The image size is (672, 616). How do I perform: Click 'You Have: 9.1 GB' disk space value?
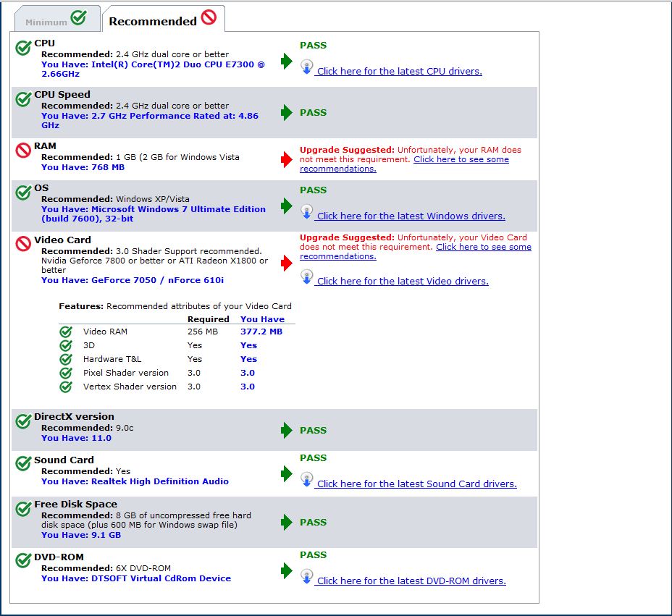[x=81, y=535]
